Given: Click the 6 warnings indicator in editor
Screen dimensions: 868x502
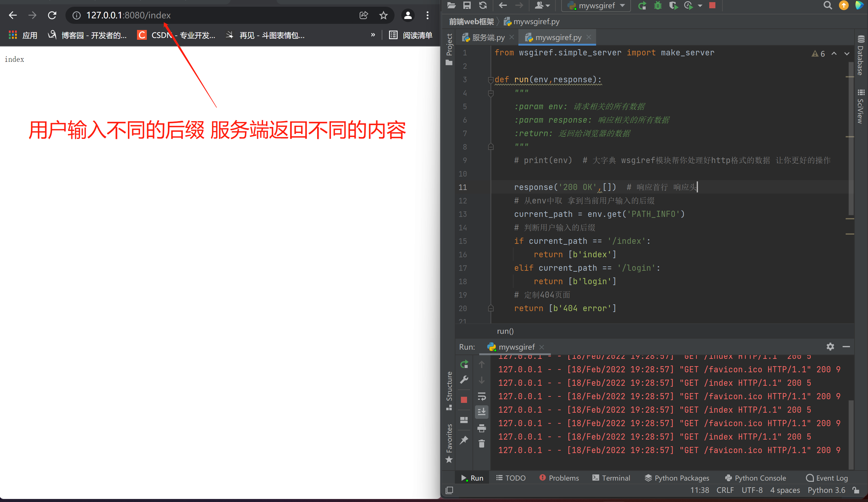Looking at the screenshot, I should coord(818,54).
